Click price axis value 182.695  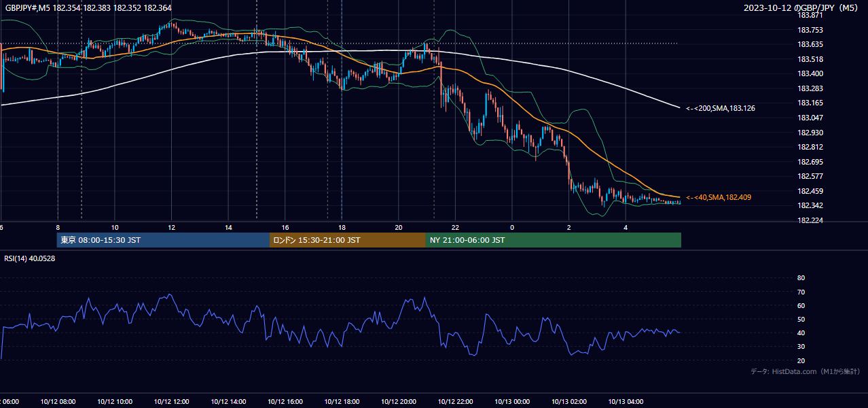tap(810, 162)
